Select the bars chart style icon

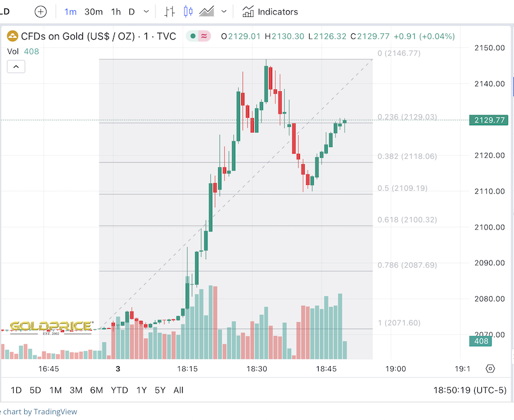169,11
